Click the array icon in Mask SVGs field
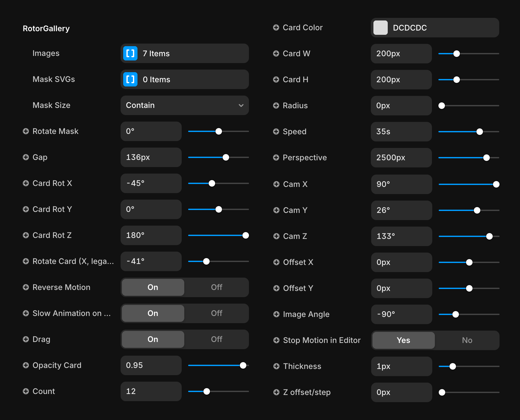The image size is (520, 420). click(130, 79)
